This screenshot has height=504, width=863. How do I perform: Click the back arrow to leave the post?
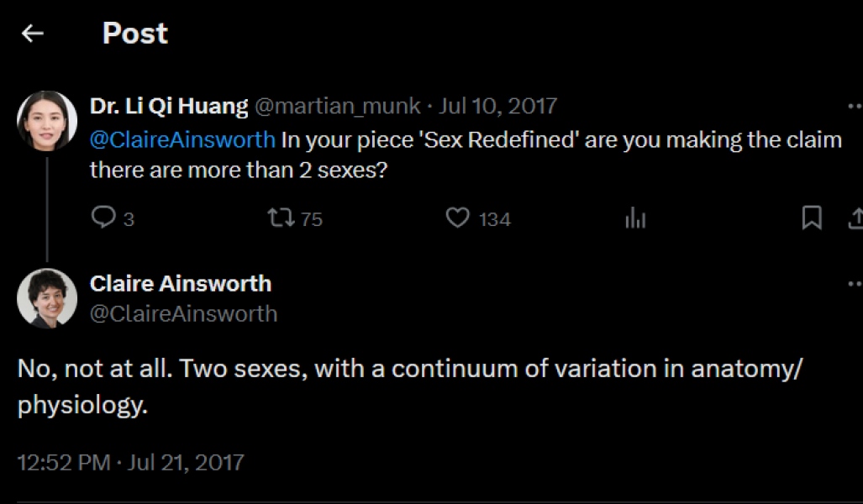[32, 32]
